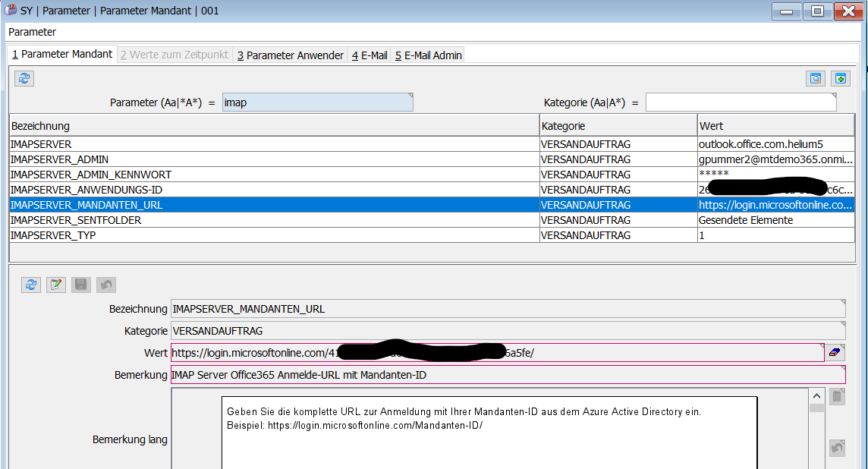Clear the Wert field with eraser icon
Viewport: 868px width, 469px height.
click(836, 352)
